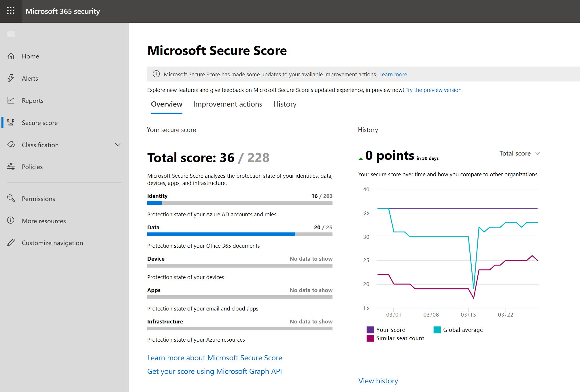Click the View history link
Viewport: 580px width, 392px height.
click(378, 381)
